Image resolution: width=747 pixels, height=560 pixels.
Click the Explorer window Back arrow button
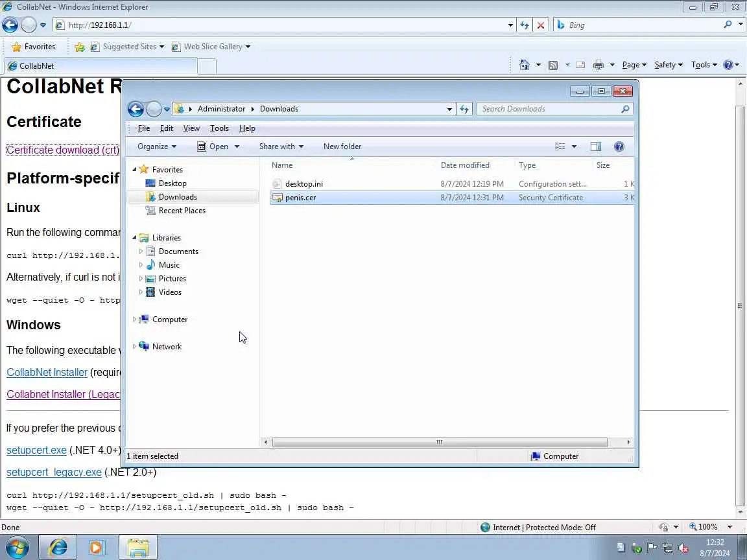click(x=136, y=109)
